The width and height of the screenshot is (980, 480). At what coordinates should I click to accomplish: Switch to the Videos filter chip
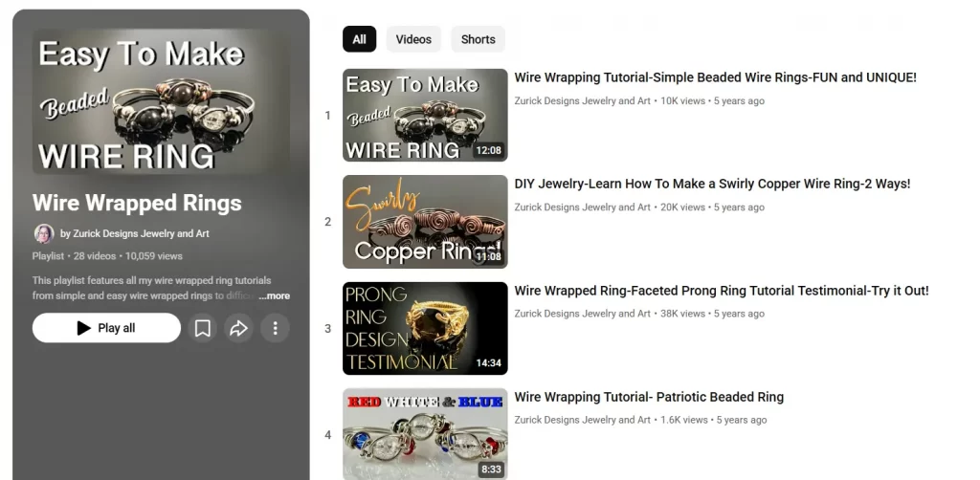(413, 39)
